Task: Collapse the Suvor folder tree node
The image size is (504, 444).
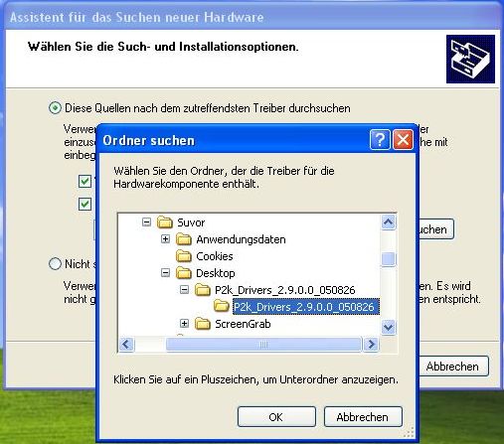Action: click(146, 222)
